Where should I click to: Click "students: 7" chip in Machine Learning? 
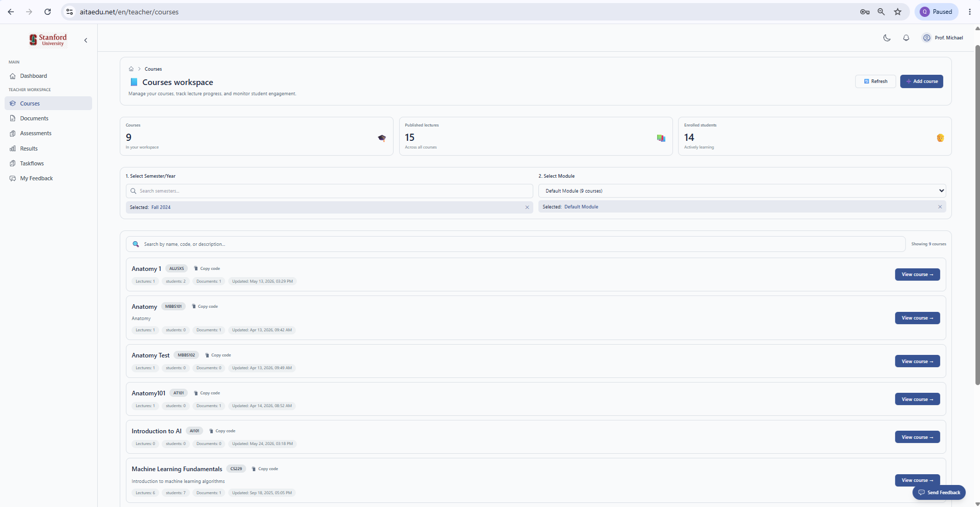pyautogui.click(x=176, y=493)
